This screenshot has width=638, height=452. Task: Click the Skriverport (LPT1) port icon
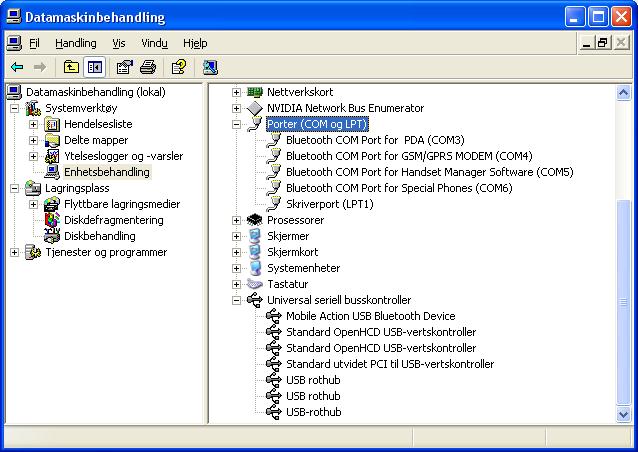tap(273, 204)
